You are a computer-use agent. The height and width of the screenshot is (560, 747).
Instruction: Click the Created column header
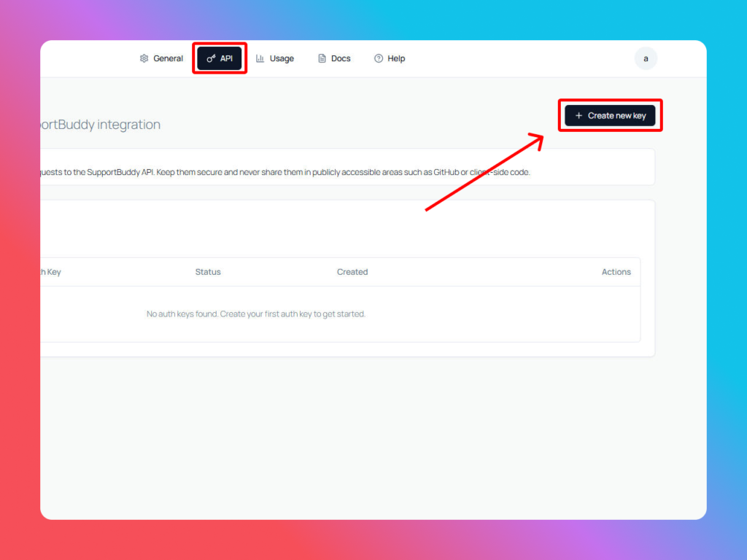tap(352, 272)
